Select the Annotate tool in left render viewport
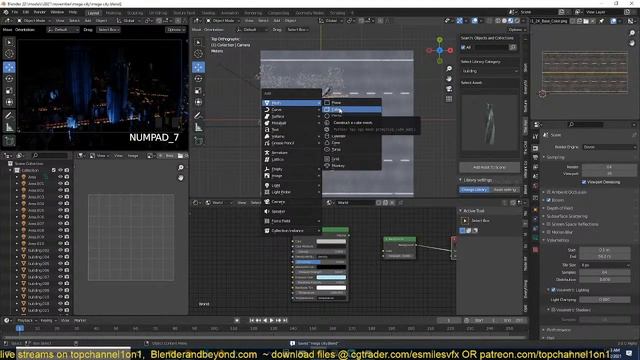640x360 pixels. [x=9, y=116]
